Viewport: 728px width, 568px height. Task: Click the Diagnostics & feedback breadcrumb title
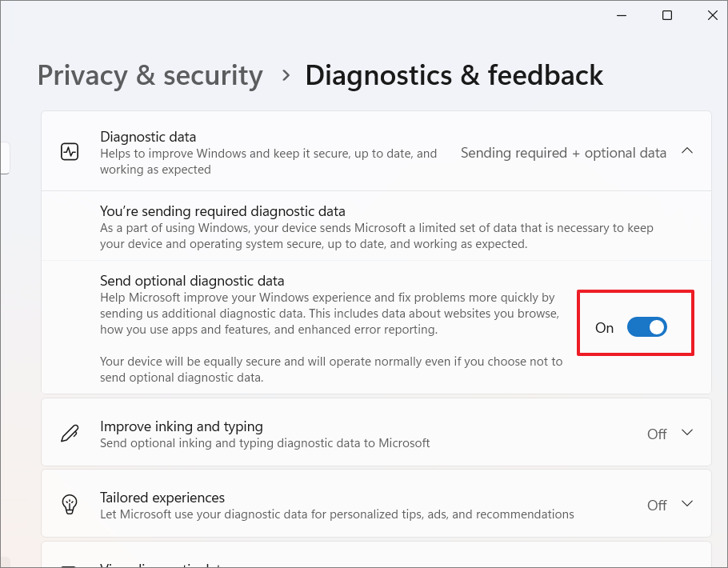[x=454, y=74]
